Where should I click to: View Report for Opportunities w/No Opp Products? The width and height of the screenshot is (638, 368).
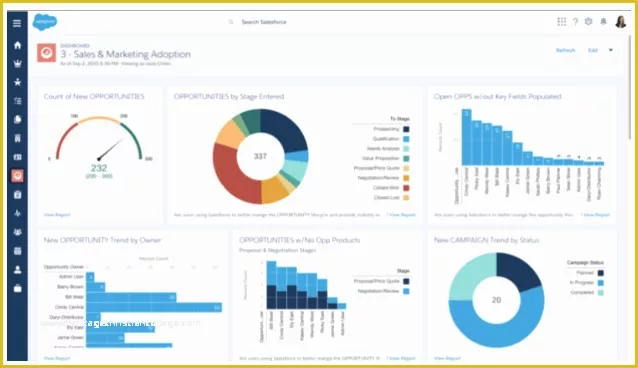click(x=402, y=358)
